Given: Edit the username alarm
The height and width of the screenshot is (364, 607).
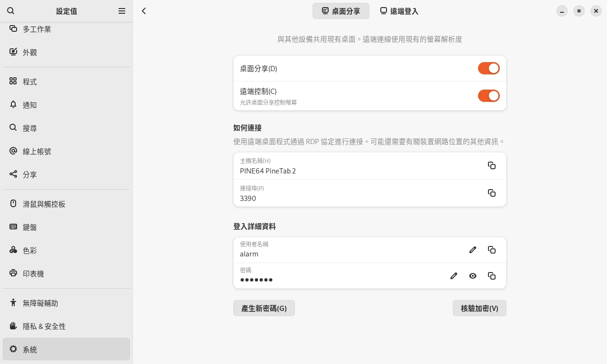Looking at the screenshot, I should (x=473, y=250).
